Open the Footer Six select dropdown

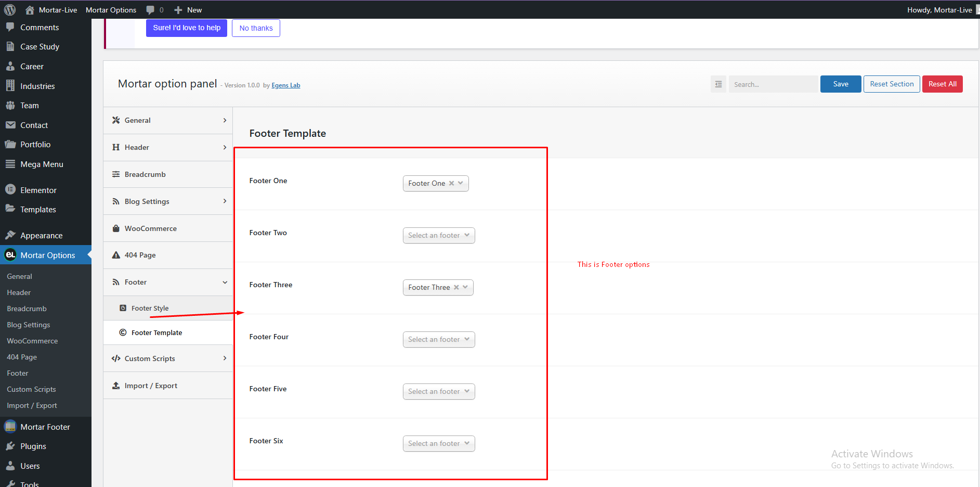439,443
